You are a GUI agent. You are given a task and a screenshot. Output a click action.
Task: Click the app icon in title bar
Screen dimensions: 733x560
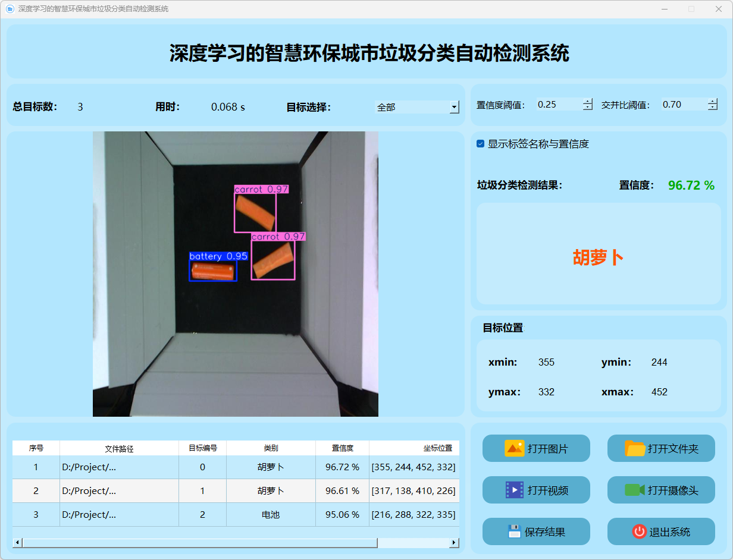click(10, 9)
